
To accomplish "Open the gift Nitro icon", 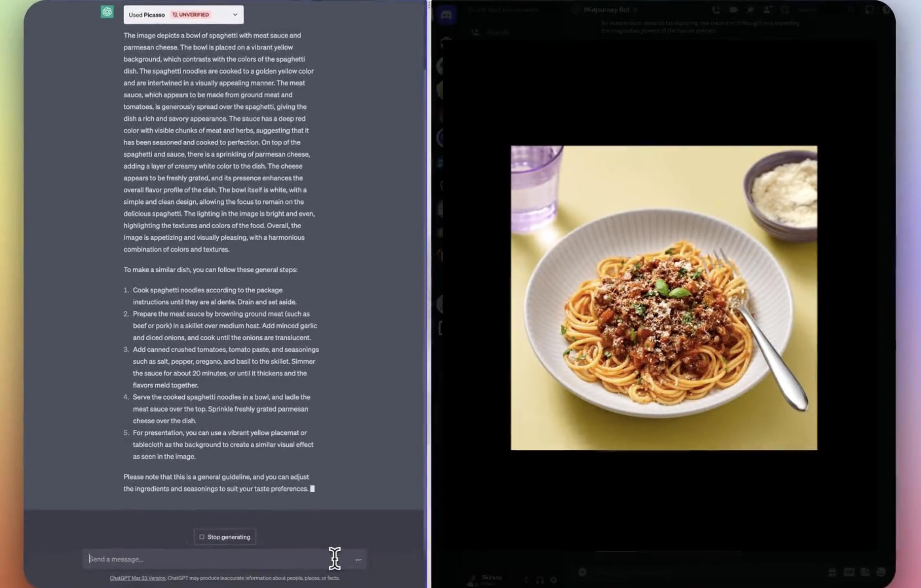I will (832, 572).
